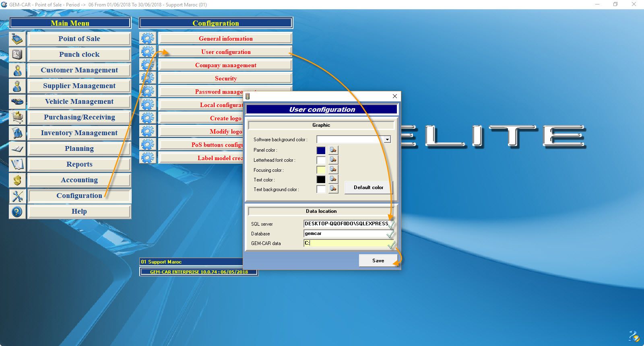
Task: Click the Letterhead font color white swatch
Action: [x=321, y=160]
